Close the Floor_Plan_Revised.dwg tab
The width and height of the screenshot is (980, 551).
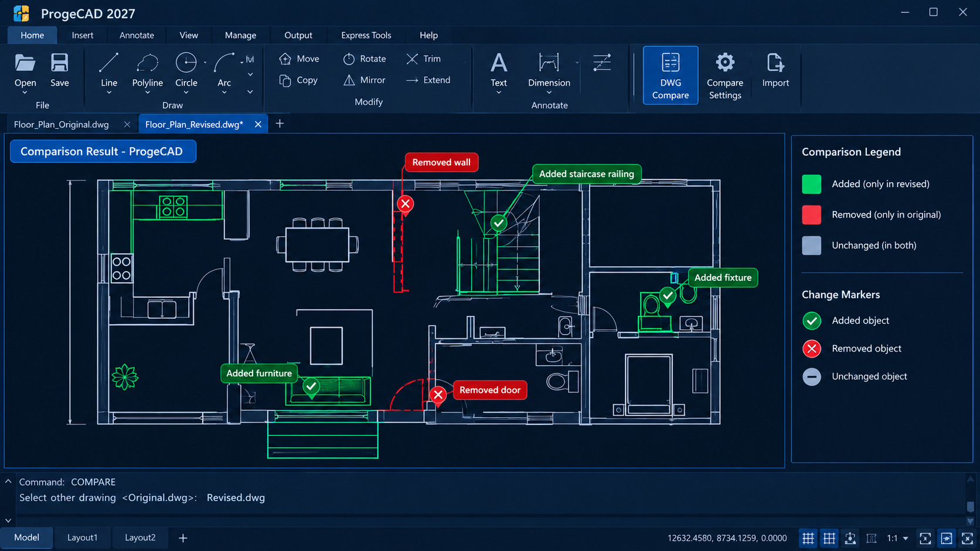pos(258,124)
